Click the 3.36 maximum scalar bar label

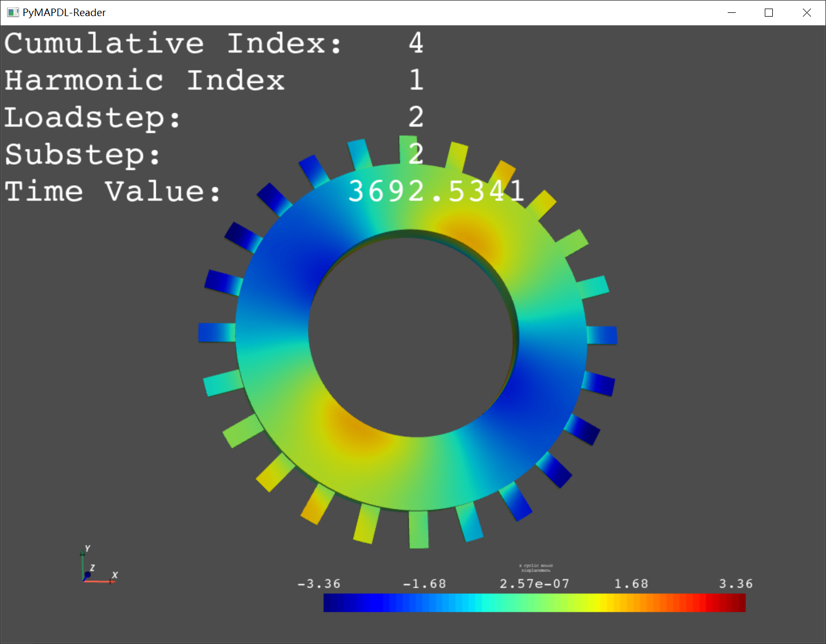point(736,583)
